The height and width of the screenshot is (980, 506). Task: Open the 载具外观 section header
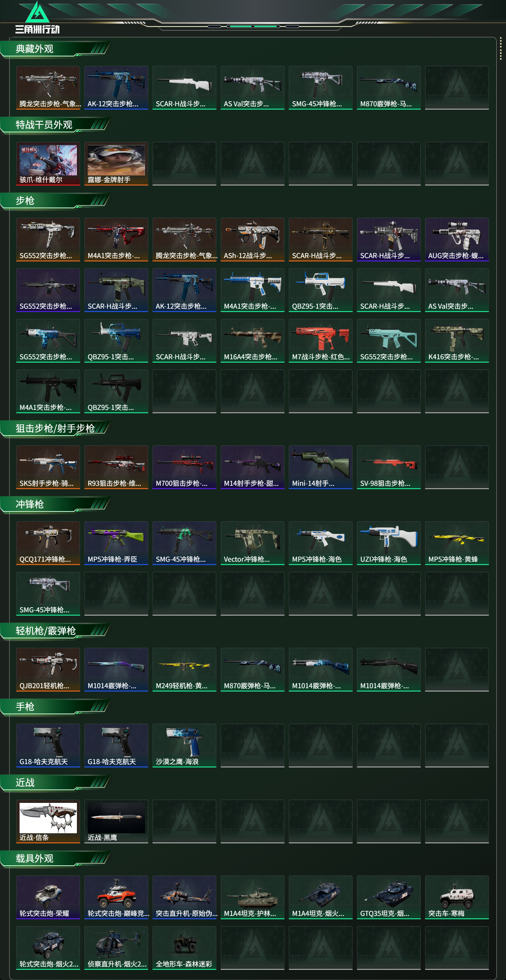point(55,859)
